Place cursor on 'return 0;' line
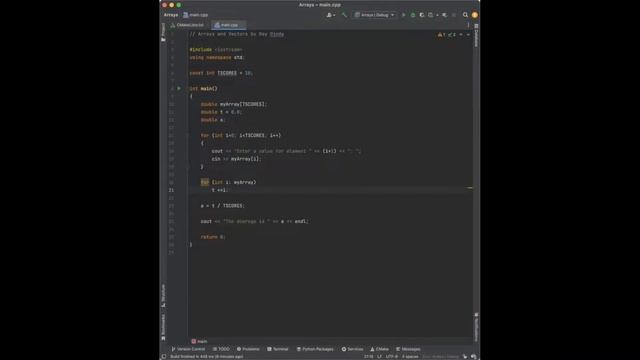 coord(213,237)
